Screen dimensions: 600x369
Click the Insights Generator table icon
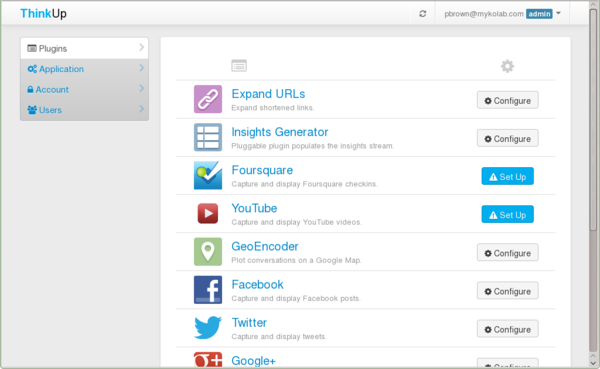(208, 137)
